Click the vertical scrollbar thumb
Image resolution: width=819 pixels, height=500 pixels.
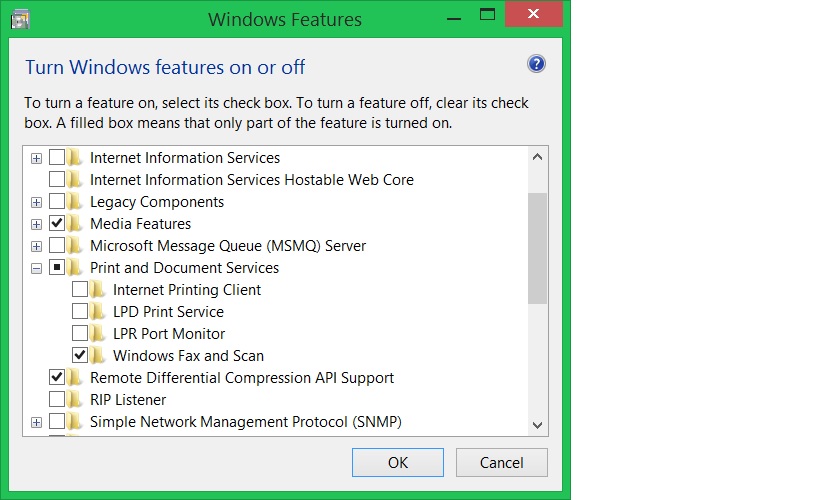pos(537,248)
